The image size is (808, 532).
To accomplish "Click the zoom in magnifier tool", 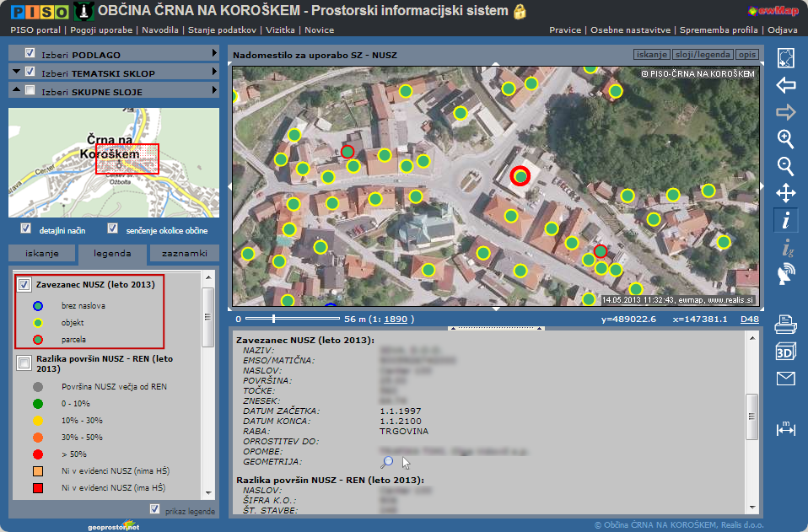I will click(x=785, y=139).
